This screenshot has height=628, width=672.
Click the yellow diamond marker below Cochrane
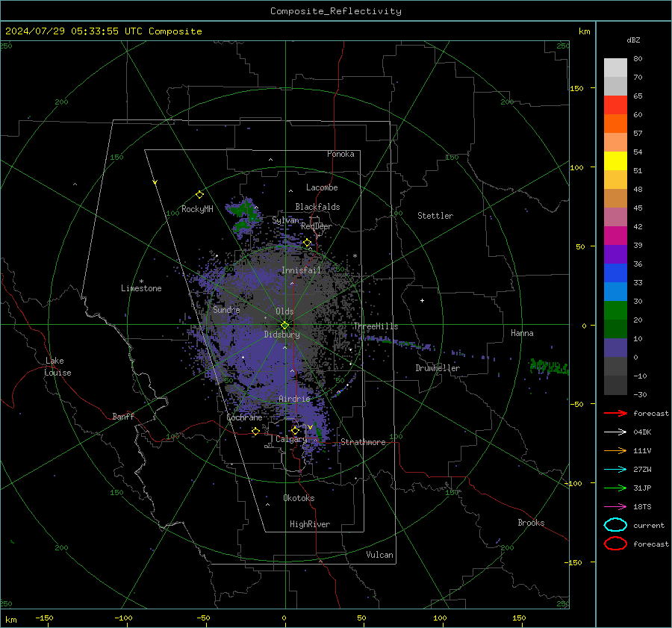tap(255, 431)
